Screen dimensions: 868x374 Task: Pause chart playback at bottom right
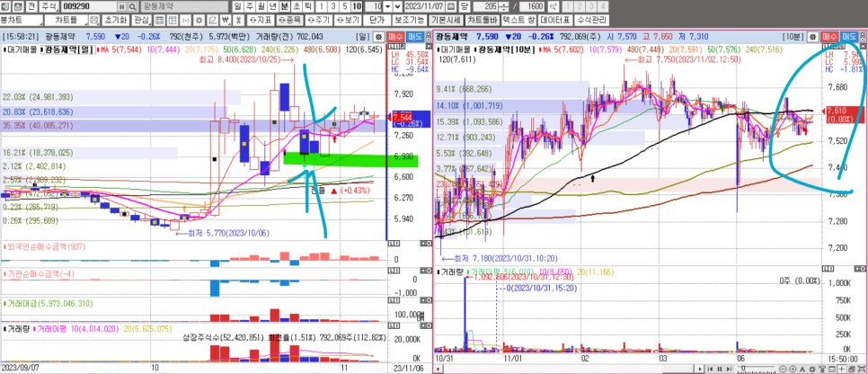[x=720, y=369]
